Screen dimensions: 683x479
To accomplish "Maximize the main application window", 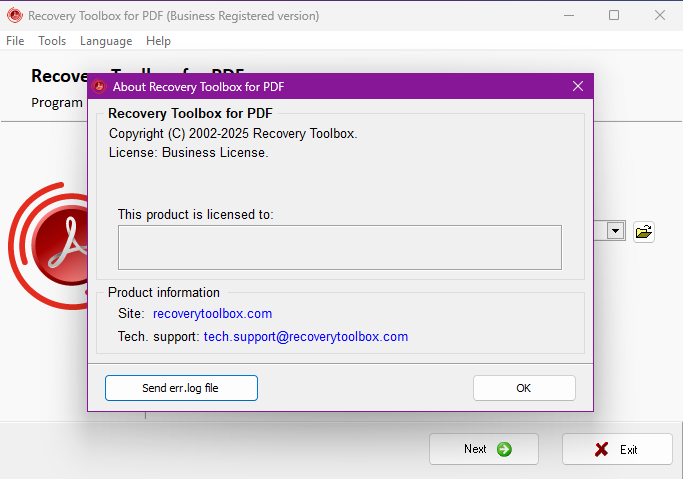I will (x=614, y=15).
